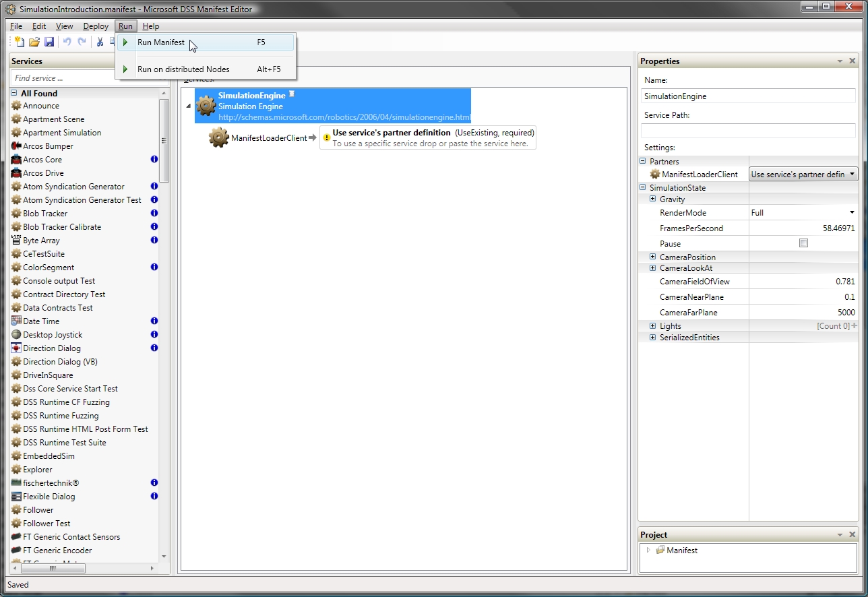Expand the SerializedEntities property
868x597 pixels.
coord(653,338)
